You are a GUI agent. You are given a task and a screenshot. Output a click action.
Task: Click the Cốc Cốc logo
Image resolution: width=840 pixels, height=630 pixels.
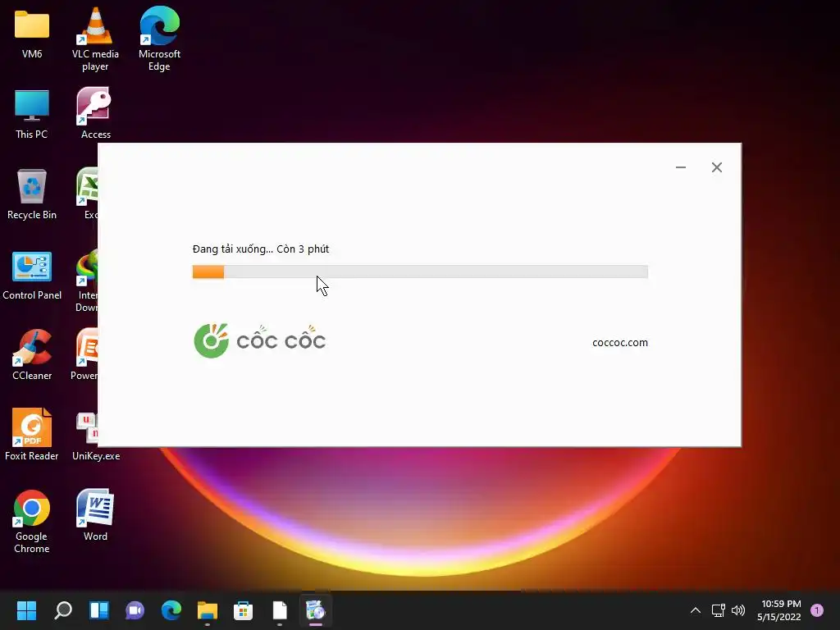[x=260, y=340]
